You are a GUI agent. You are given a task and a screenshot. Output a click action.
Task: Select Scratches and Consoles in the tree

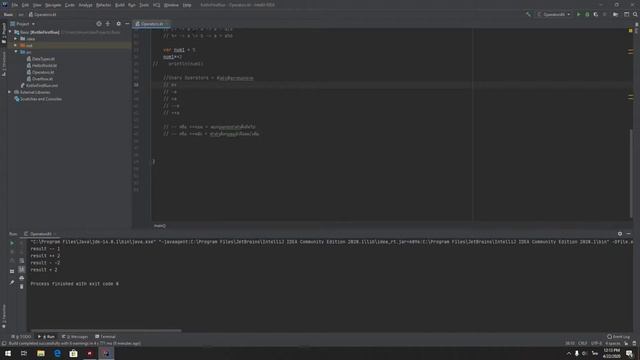(38, 99)
